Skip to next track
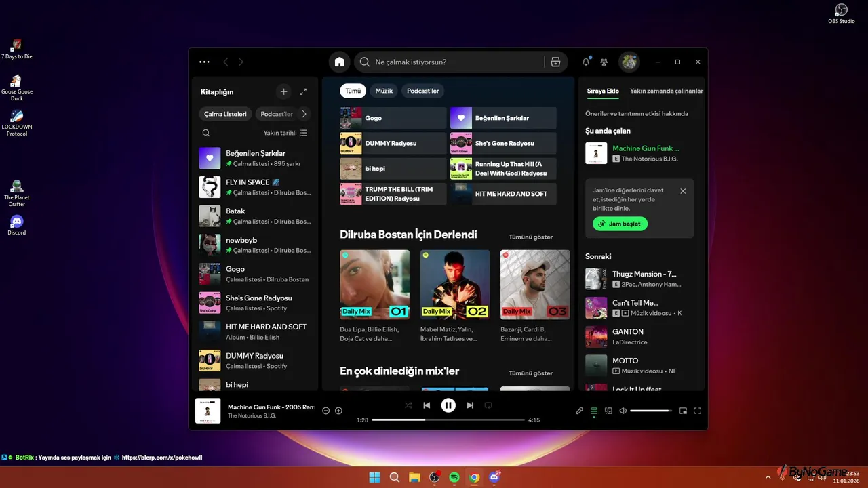The image size is (868, 488). pos(470,405)
